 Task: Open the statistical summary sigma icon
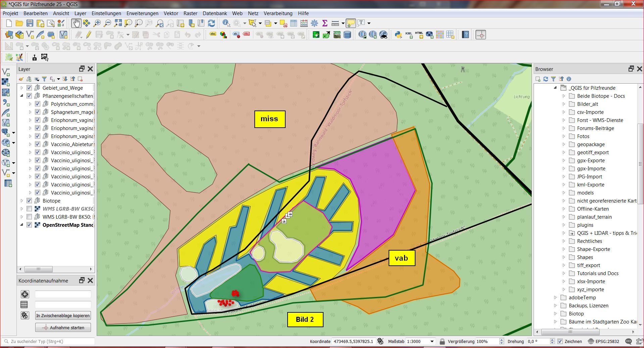pos(325,23)
